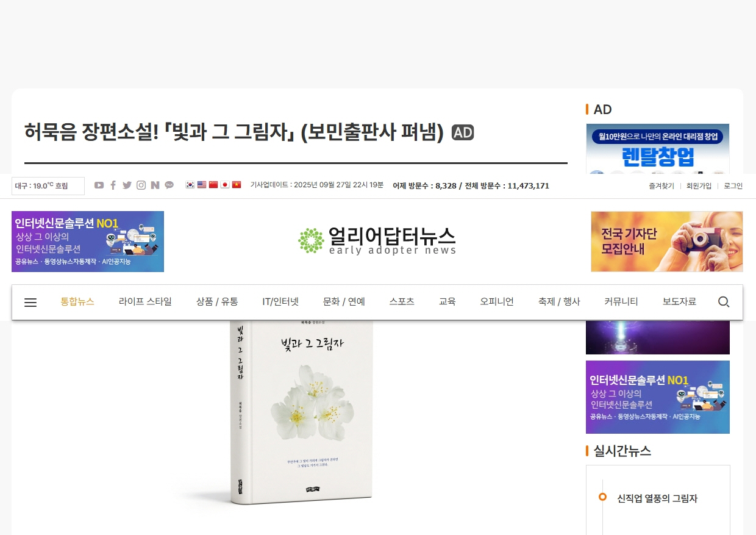The image size is (756, 535).
Task: Open the 통합뉴스 menu item
Action: click(77, 301)
